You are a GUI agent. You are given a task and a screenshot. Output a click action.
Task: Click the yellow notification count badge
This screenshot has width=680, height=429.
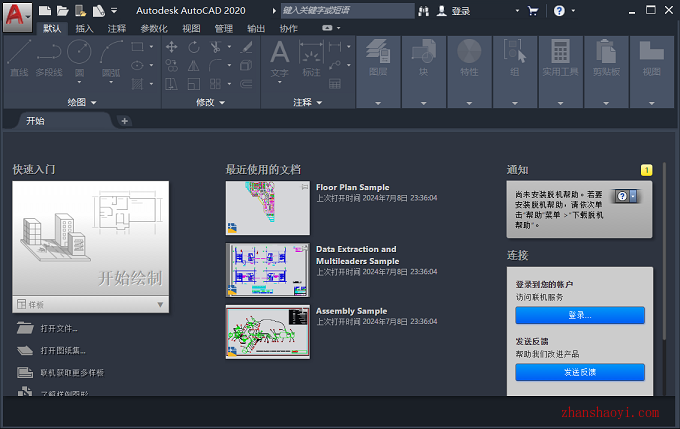(646, 170)
